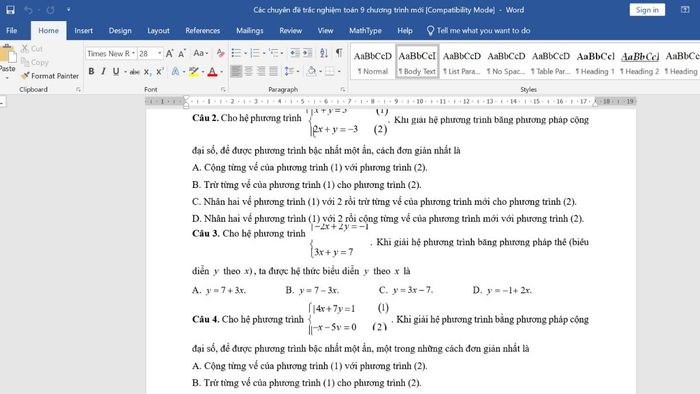
Task: Open the File tab
Action: [12, 30]
